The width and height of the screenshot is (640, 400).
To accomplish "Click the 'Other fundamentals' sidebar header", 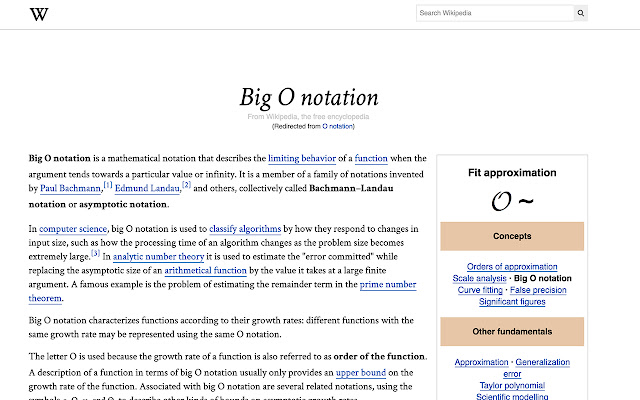I will point(512,332).
